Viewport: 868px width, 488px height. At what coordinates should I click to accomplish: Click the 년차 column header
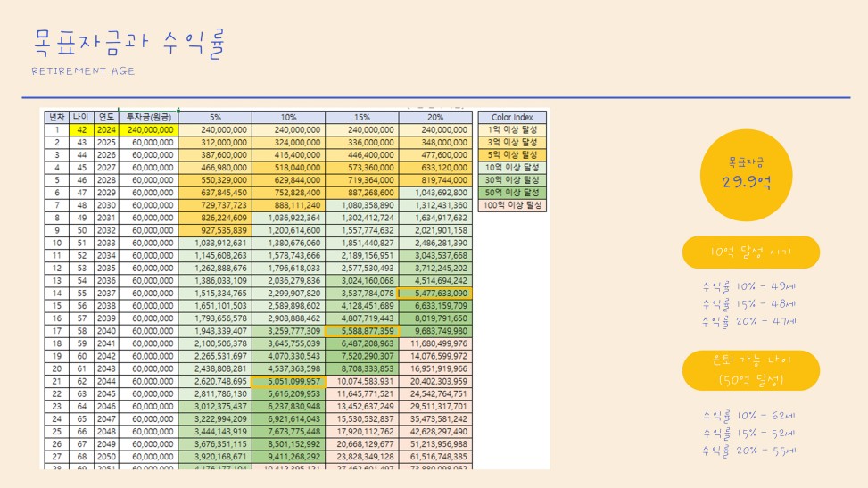[x=55, y=117]
